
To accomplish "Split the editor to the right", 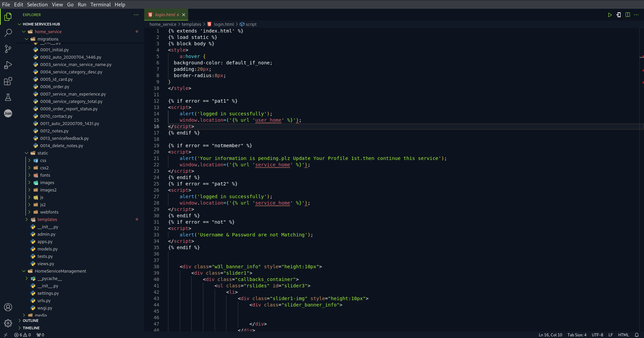I will pyautogui.click(x=628, y=15).
